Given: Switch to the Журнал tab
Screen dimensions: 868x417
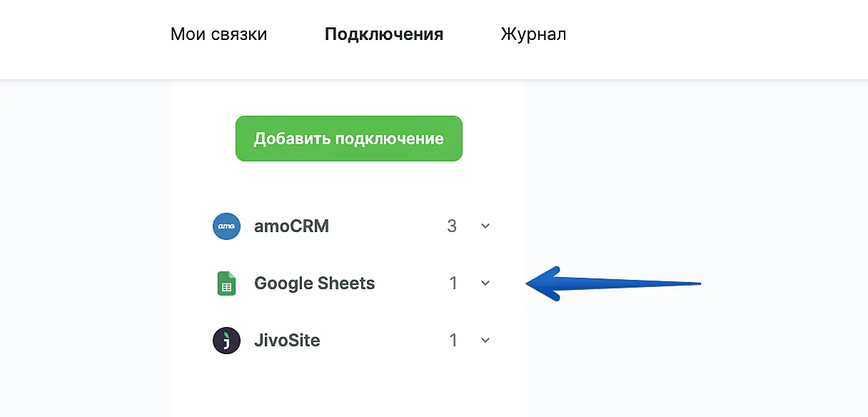Looking at the screenshot, I should click(533, 34).
